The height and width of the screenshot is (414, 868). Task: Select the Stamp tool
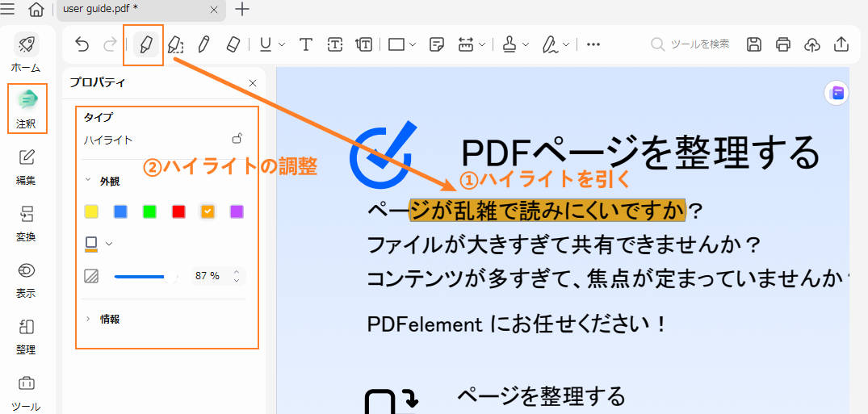click(509, 44)
